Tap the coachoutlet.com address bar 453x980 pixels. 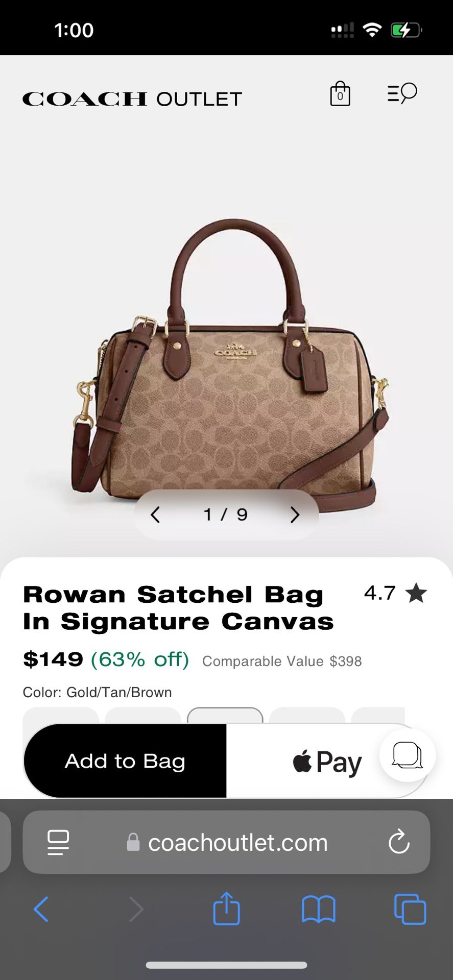[x=226, y=842]
